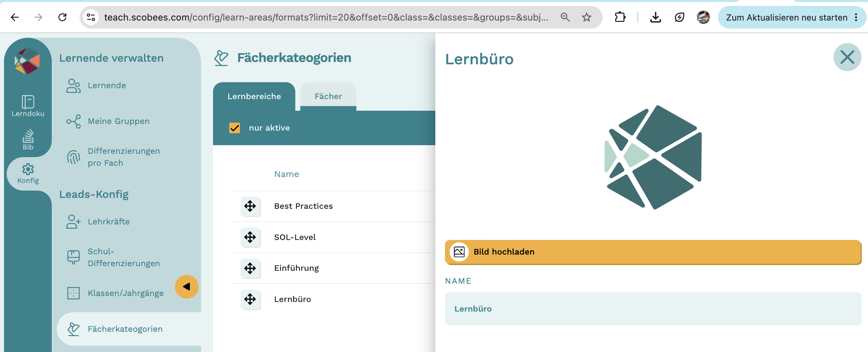Select Konfig gear in the left rail
This screenshot has width=868, height=352.
(x=28, y=174)
